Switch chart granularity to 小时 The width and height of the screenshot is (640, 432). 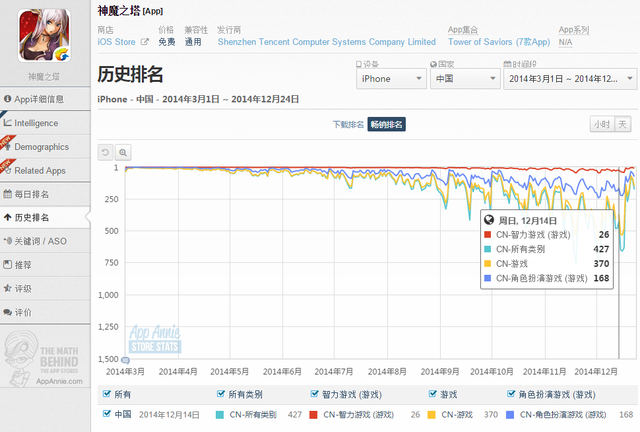tap(602, 124)
